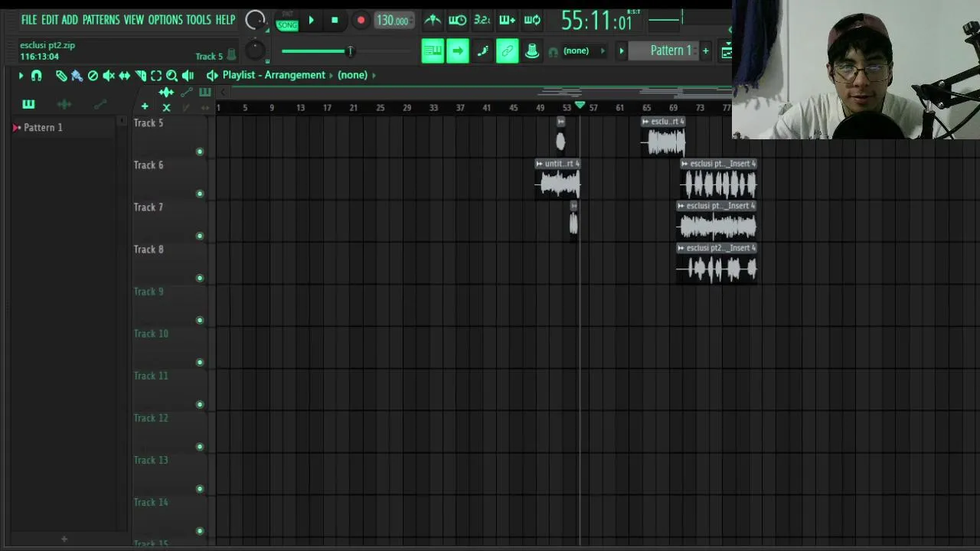The height and width of the screenshot is (551, 980).
Task: Show pattern clips in picker panel
Action: [x=28, y=104]
